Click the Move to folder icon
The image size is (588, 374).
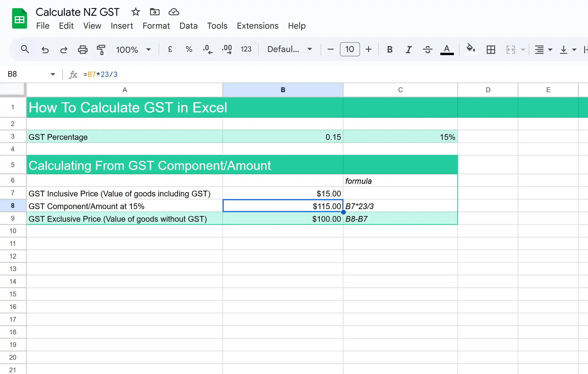(x=155, y=12)
